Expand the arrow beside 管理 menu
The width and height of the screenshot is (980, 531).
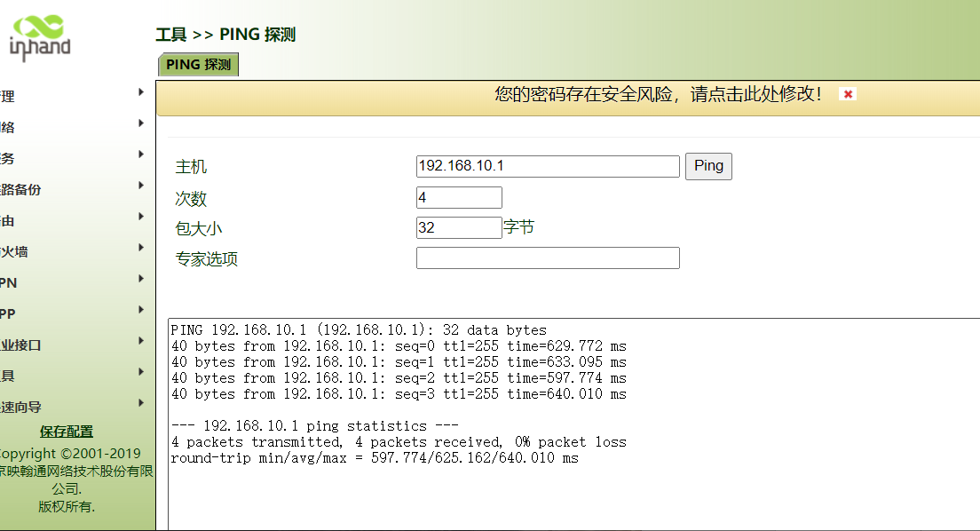coord(141,91)
